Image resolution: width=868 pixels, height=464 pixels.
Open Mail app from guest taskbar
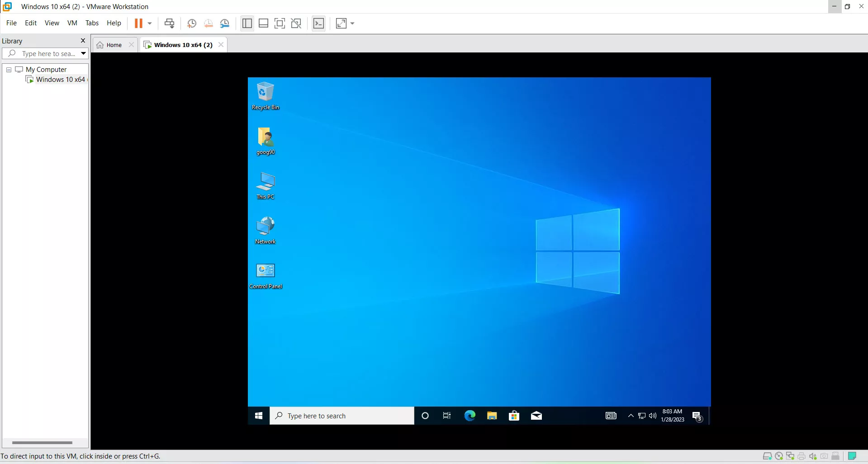point(536,416)
